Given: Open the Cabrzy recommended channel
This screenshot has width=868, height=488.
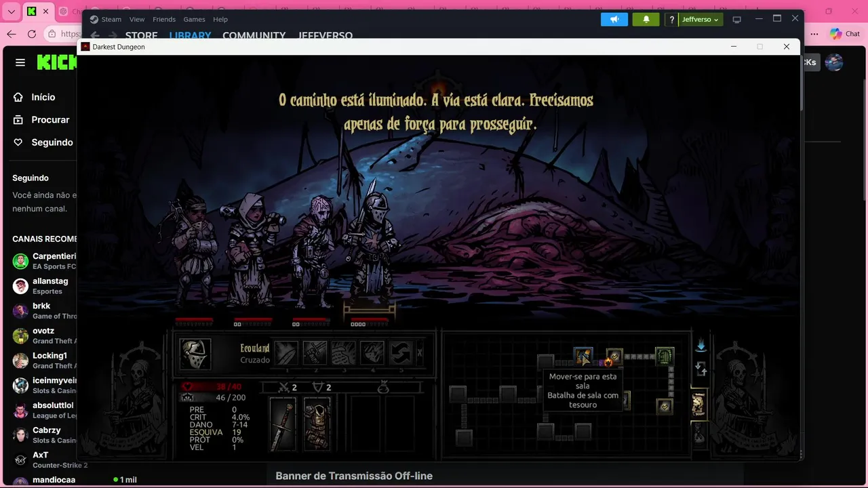Looking at the screenshot, I should 43,435.
